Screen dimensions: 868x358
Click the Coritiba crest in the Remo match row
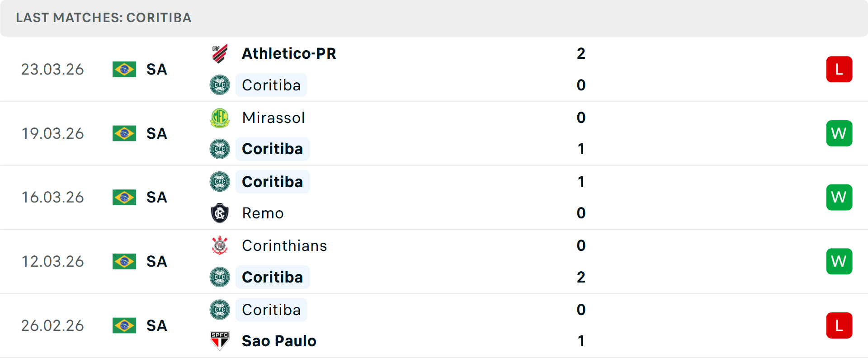point(220,181)
